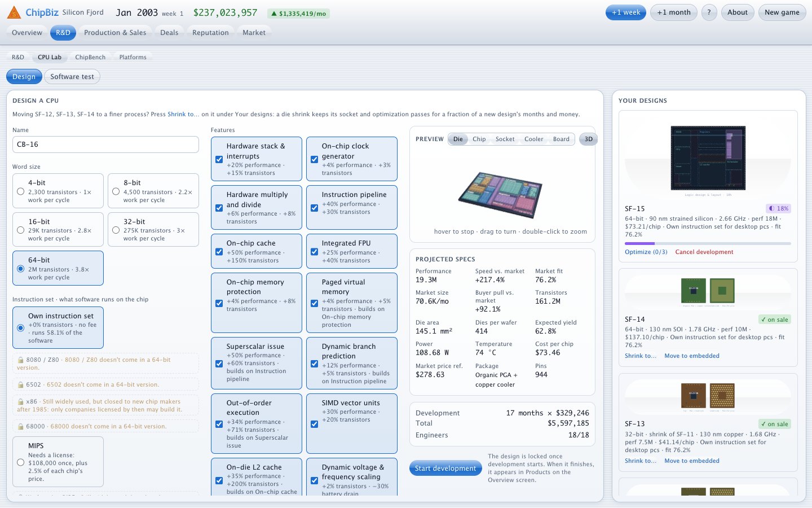The width and height of the screenshot is (812, 508).
Task: Open the Shrink to… option for SF-13
Action: click(640, 461)
